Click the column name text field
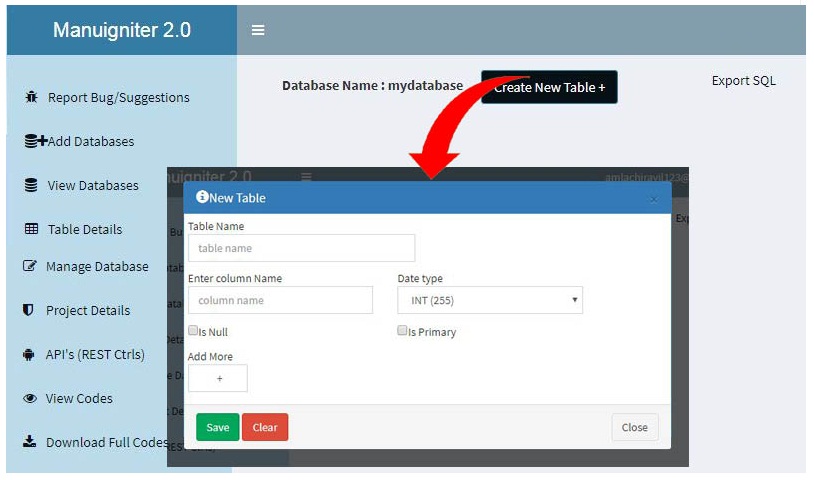This screenshot has height=480, width=814. (x=280, y=300)
